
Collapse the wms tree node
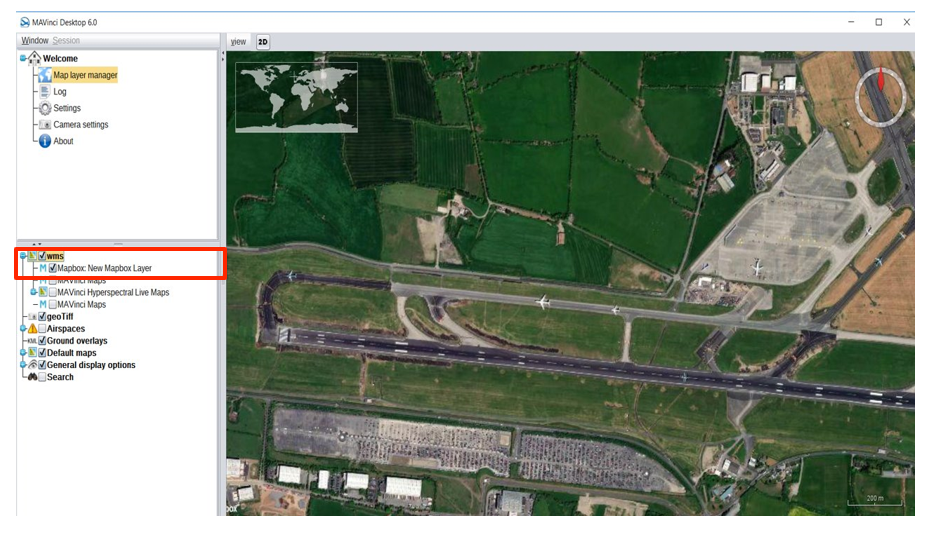tap(22, 257)
